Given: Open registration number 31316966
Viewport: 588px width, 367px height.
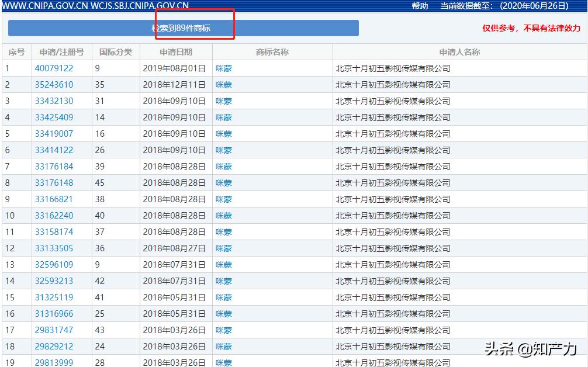Looking at the screenshot, I should (54, 314).
